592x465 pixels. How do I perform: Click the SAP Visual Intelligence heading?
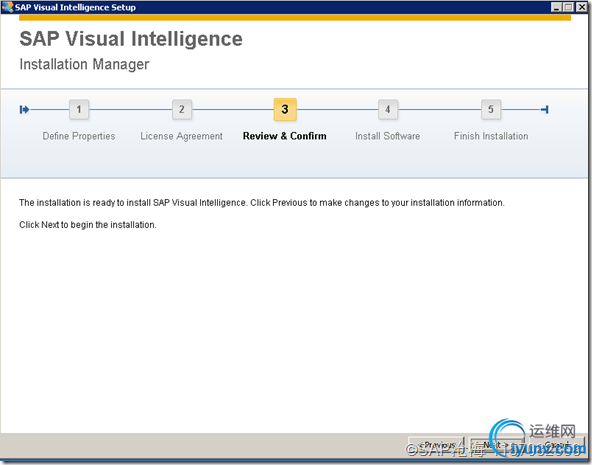click(131, 39)
